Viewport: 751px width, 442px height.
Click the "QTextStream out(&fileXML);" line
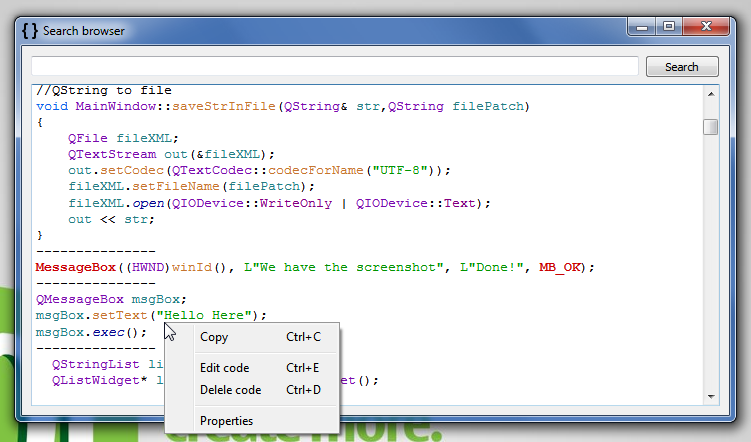171,154
